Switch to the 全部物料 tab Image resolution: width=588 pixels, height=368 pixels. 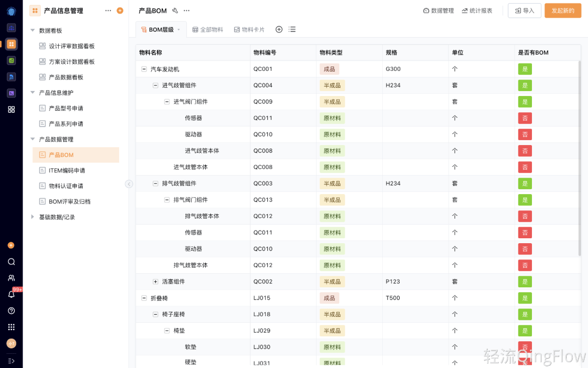click(x=207, y=29)
